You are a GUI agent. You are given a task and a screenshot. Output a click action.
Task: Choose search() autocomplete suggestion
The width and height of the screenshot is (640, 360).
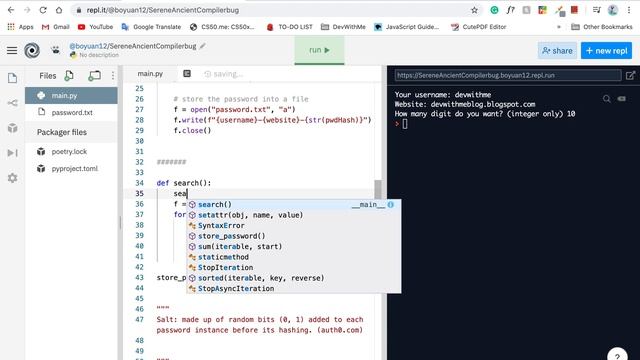[293, 204]
